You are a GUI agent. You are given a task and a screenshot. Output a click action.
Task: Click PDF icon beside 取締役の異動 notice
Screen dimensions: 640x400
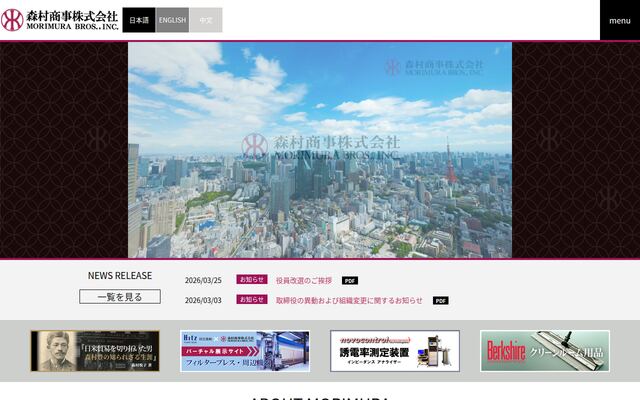click(440, 301)
